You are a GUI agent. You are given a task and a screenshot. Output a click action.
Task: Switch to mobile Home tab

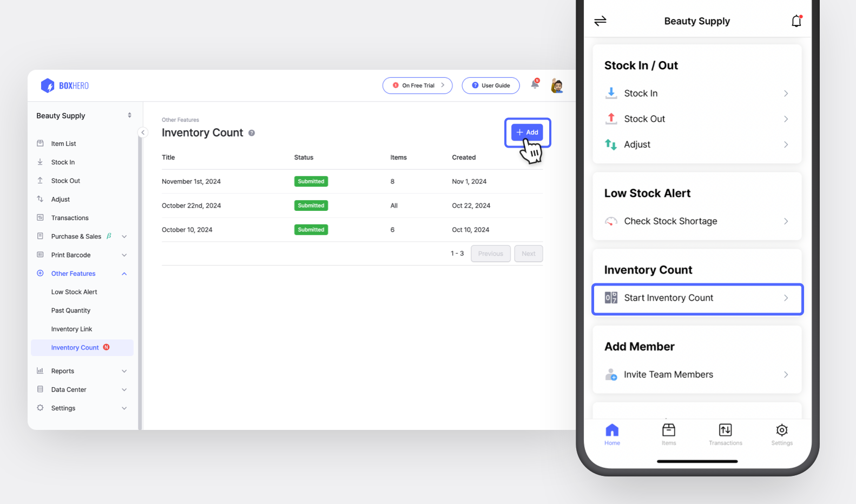tap(612, 435)
